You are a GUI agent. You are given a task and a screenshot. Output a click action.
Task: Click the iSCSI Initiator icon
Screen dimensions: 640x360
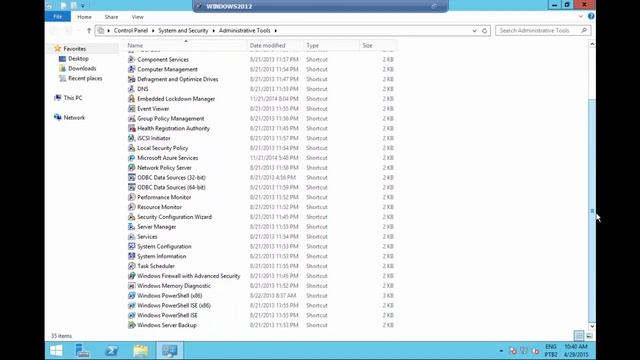point(131,138)
